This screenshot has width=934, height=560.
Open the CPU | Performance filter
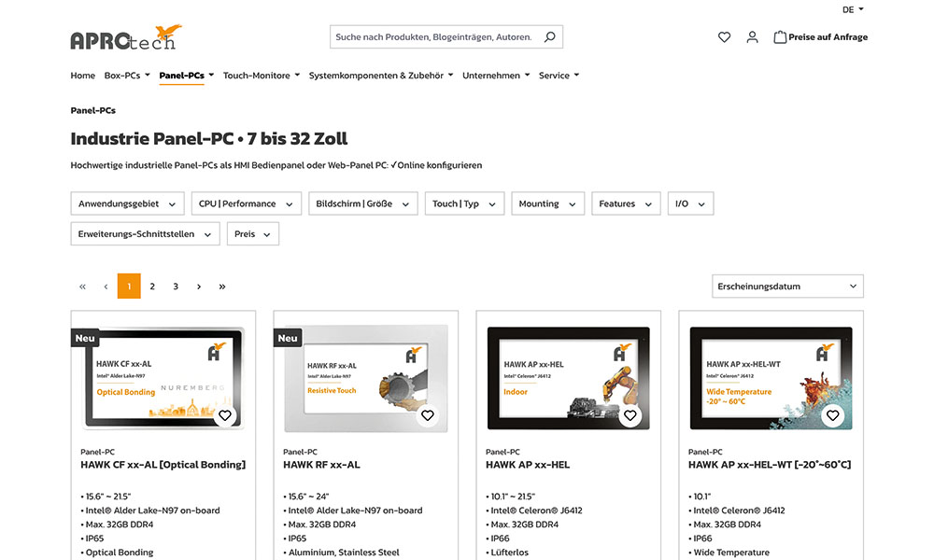pyautogui.click(x=245, y=203)
